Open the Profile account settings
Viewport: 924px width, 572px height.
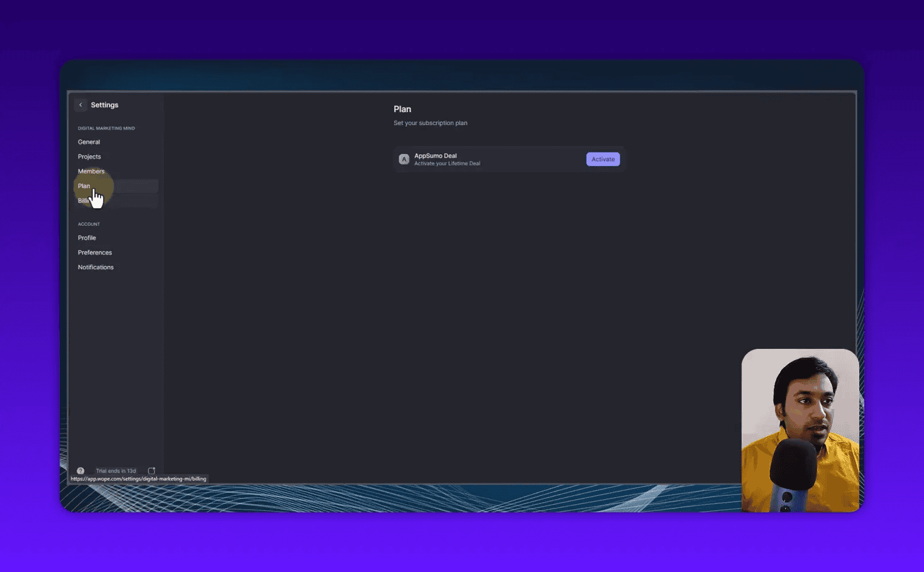87,238
